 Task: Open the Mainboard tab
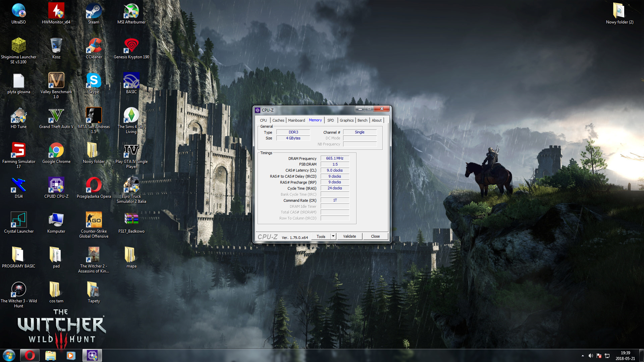click(297, 120)
